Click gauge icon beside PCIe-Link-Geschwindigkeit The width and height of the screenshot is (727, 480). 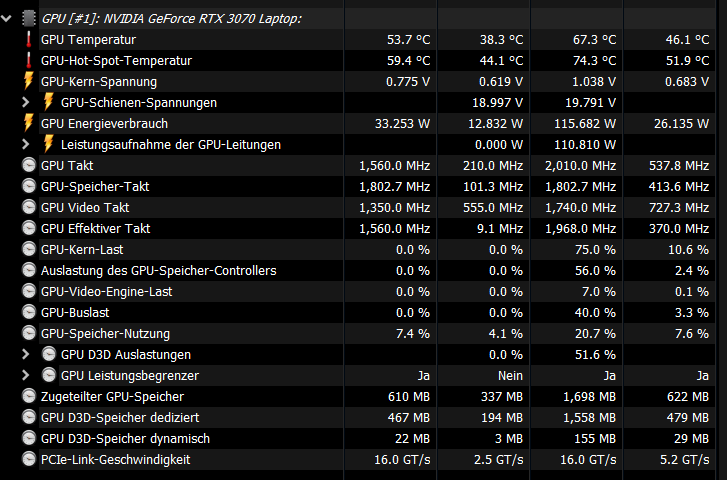29,460
